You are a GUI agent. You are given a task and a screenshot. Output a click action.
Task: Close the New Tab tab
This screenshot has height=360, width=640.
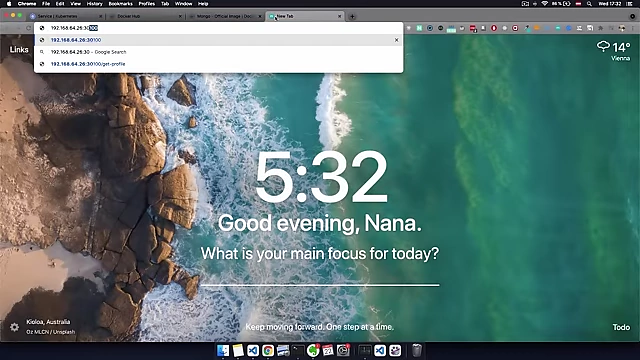click(x=339, y=16)
